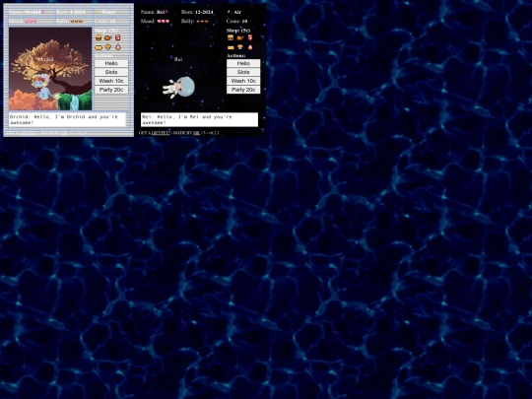Open the GIFYPET link in the footer
Screen dimensions: 532x399
pos(161,133)
